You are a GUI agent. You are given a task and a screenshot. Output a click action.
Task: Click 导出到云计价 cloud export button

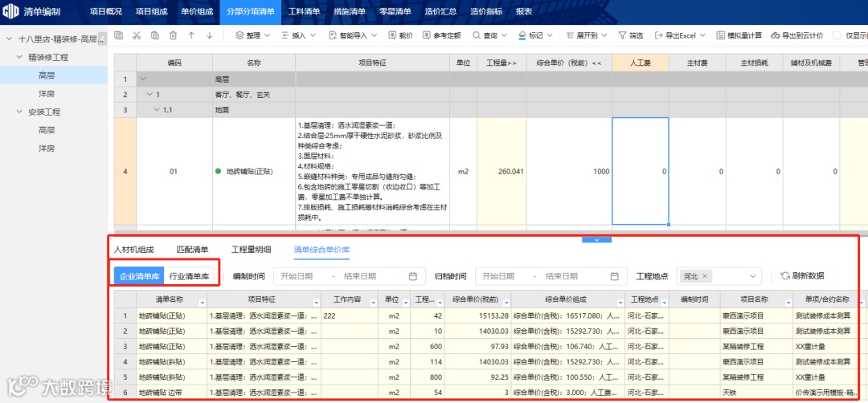[x=798, y=35]
